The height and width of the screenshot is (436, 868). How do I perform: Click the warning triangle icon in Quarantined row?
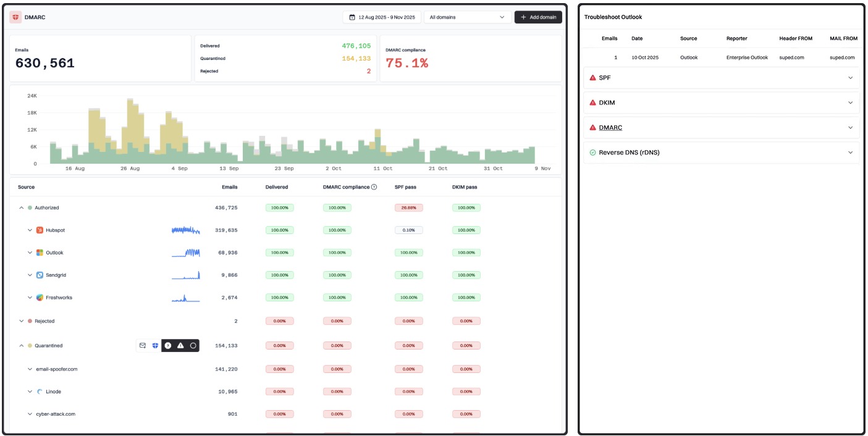point(180,346)
